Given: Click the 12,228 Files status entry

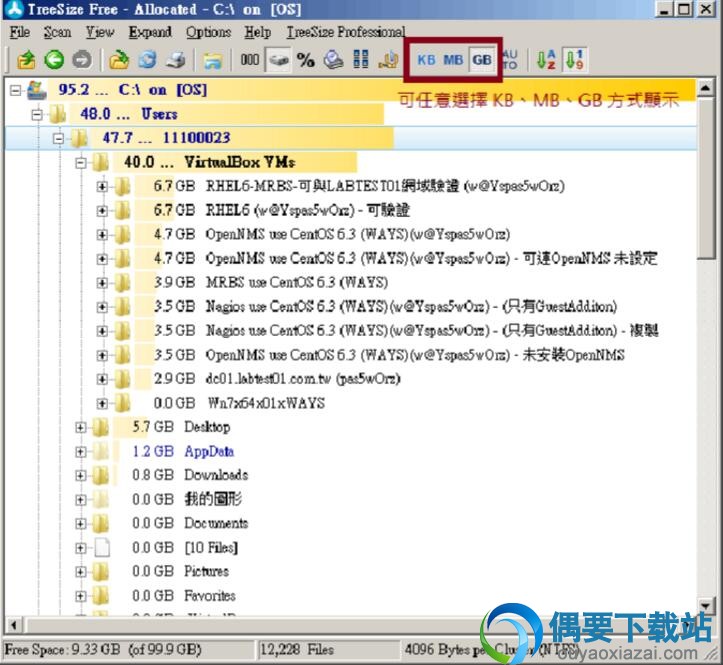Looking at the screenshot, I should (328, 650).
